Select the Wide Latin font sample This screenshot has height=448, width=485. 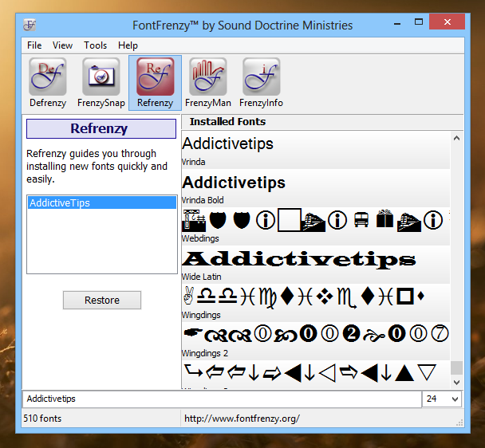point(316,265)
